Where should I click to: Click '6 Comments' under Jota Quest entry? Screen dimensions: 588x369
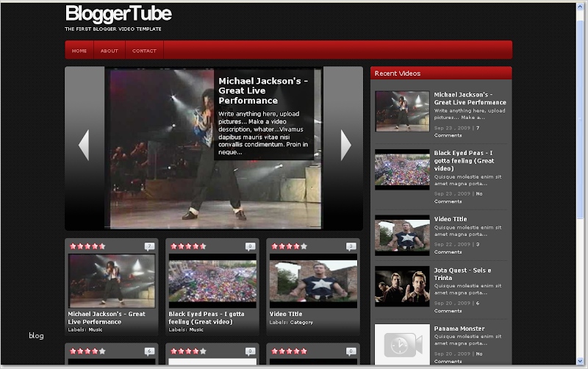[x=456, y=307]
